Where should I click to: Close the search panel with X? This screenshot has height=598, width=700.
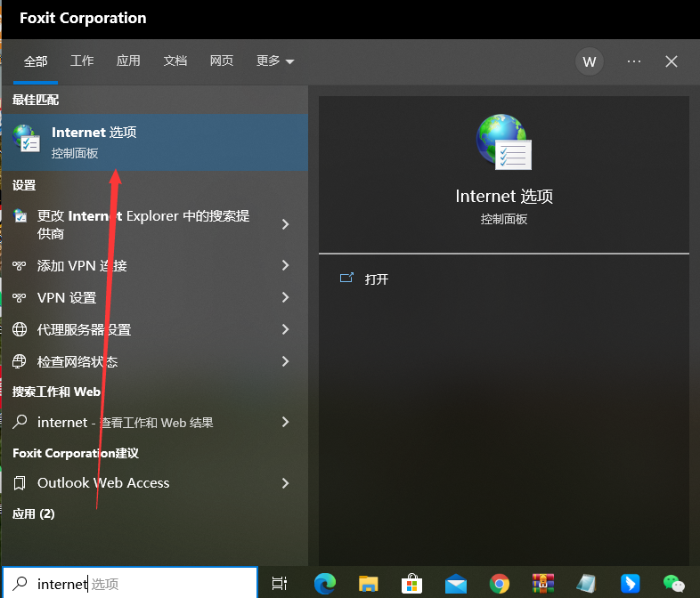(672, 61)
